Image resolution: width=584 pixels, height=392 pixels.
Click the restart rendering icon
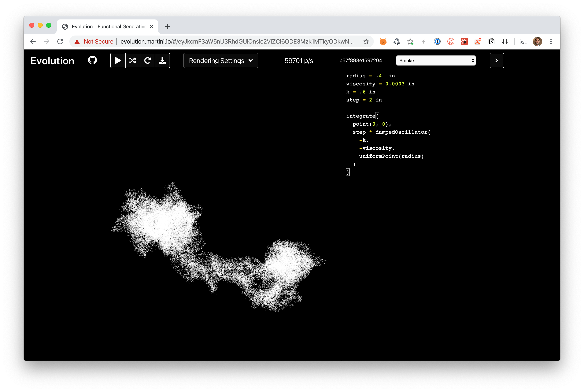point(148,60)
